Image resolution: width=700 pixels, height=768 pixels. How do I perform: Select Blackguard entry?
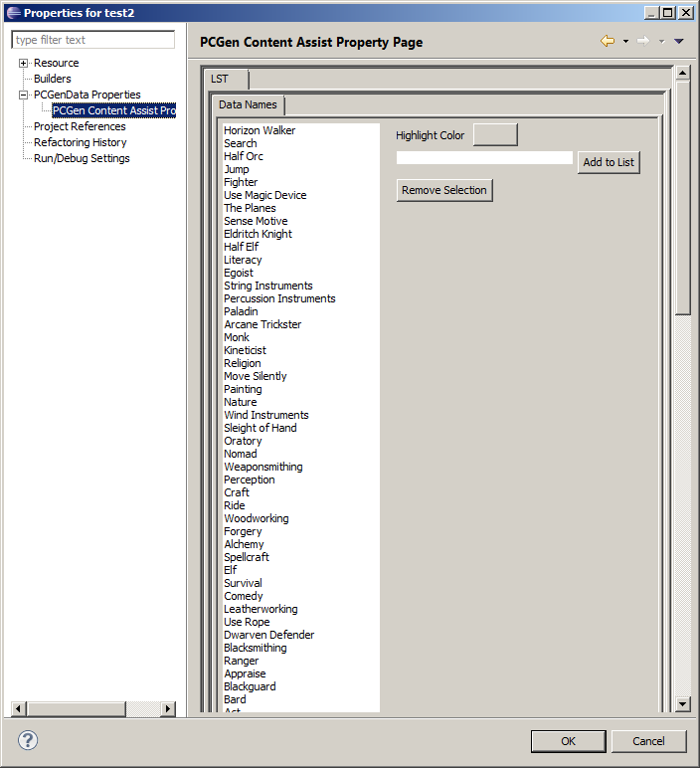[250, 686]
